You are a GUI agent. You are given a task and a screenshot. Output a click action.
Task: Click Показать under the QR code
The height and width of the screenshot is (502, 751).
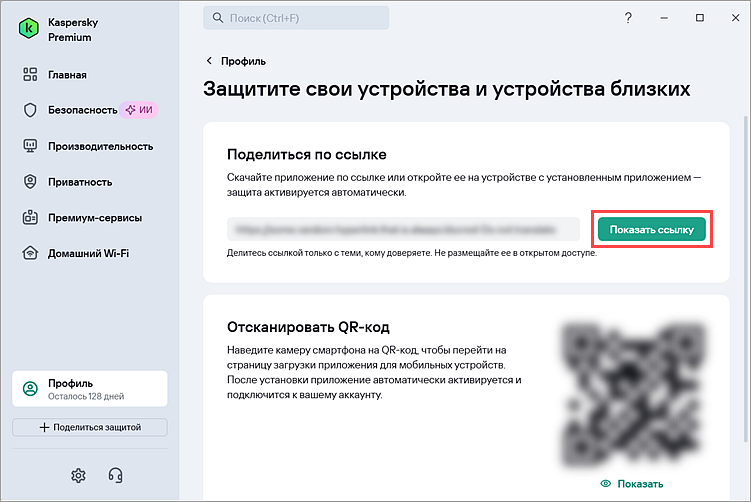point(640,484)
